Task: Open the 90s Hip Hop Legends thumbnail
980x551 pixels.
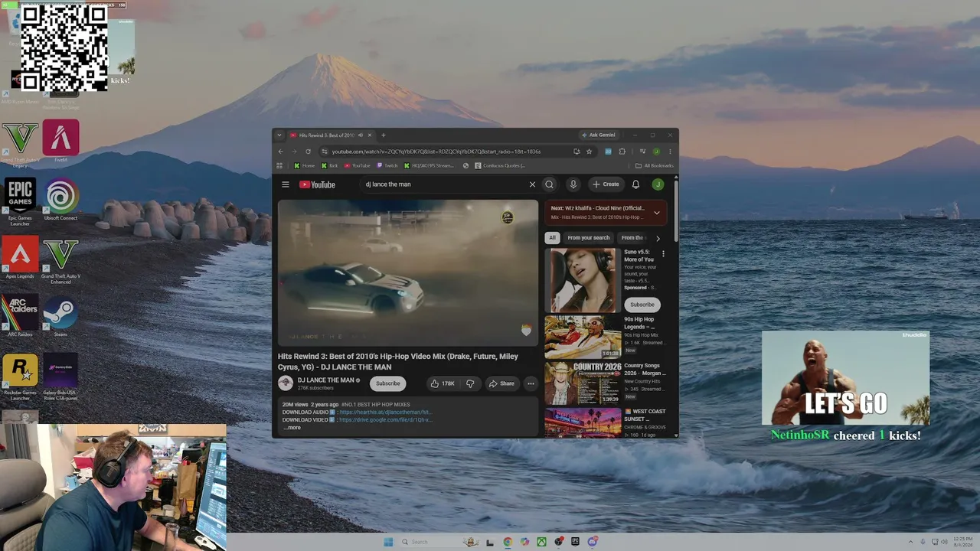Action: point(583,337)
